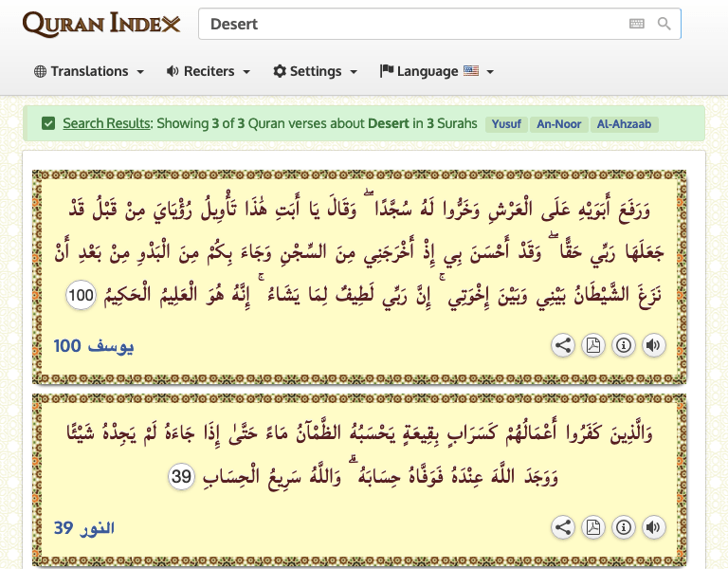Viewport: 728px width, 569px height.
Task: View info for An-Noor verse 39
Action: click(x=623, y=528)
